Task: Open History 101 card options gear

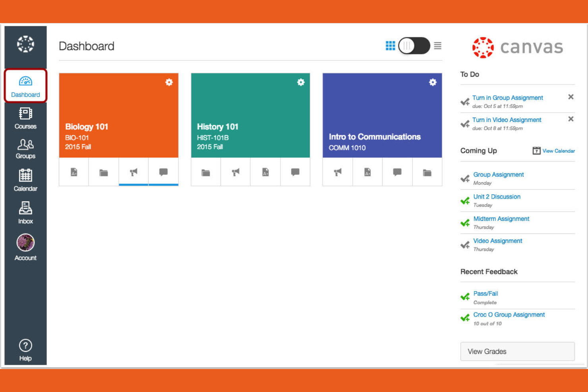Action: click(301, 82)
